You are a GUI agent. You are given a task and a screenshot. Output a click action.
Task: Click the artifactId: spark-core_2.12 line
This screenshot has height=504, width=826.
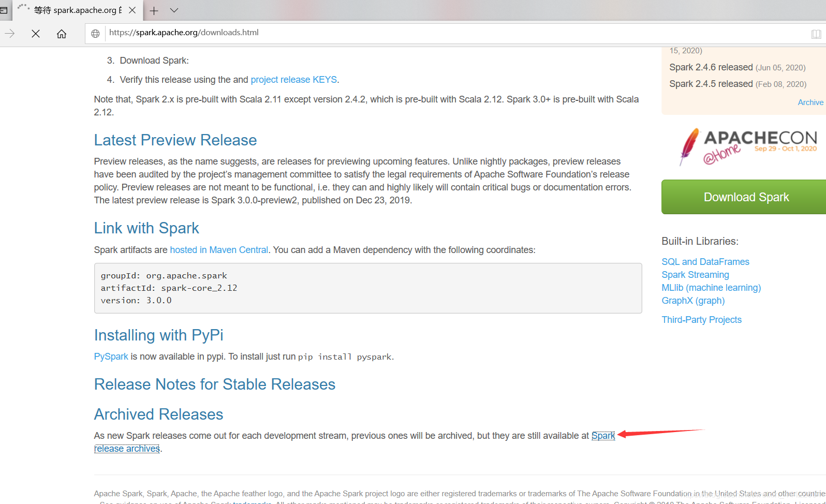click(169, 288)
